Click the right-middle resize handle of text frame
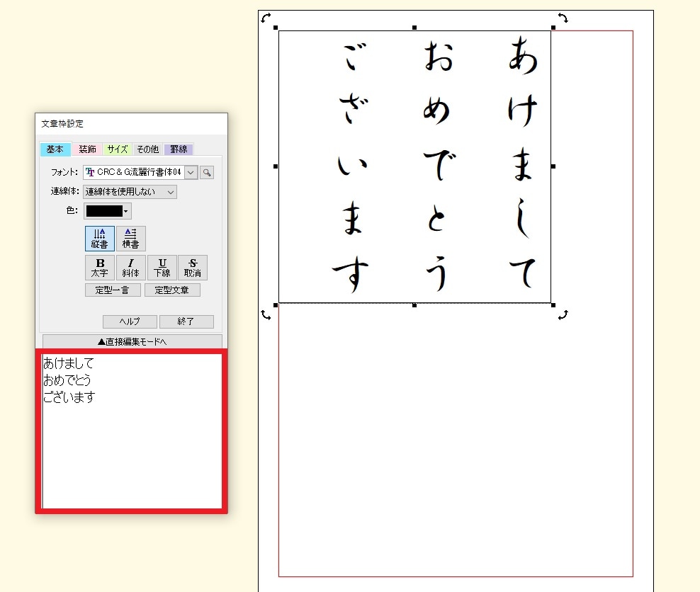 coord(553,166)
